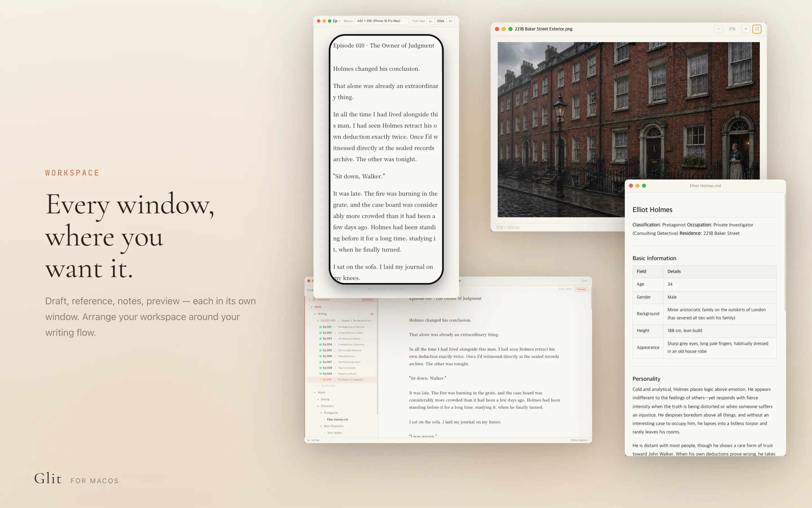This screenshot has height=508, width=812.
Task: Open John Walker in the sidebar tree
Action: (335, 433)
